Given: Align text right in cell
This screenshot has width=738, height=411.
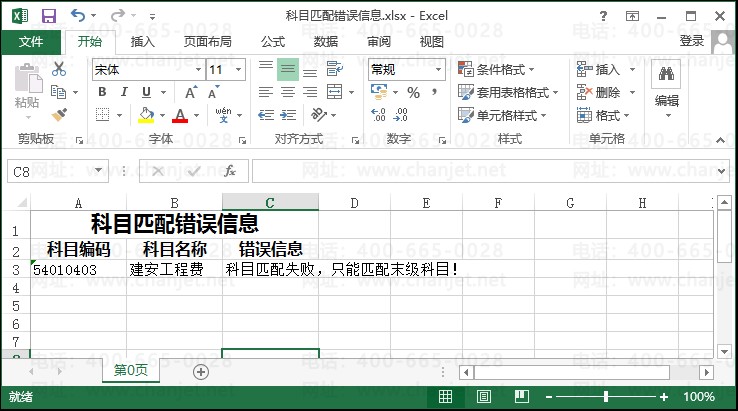Looking at the screenshot, I should [310, 92].
